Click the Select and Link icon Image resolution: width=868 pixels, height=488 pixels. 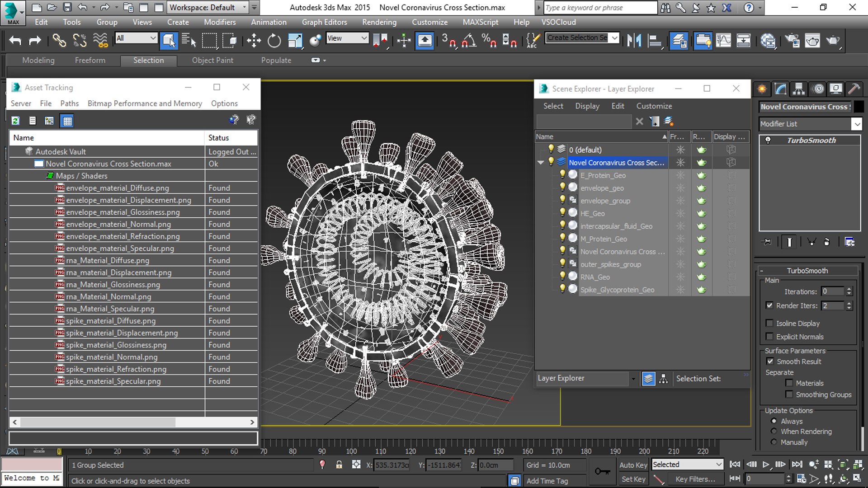[59, 41]
